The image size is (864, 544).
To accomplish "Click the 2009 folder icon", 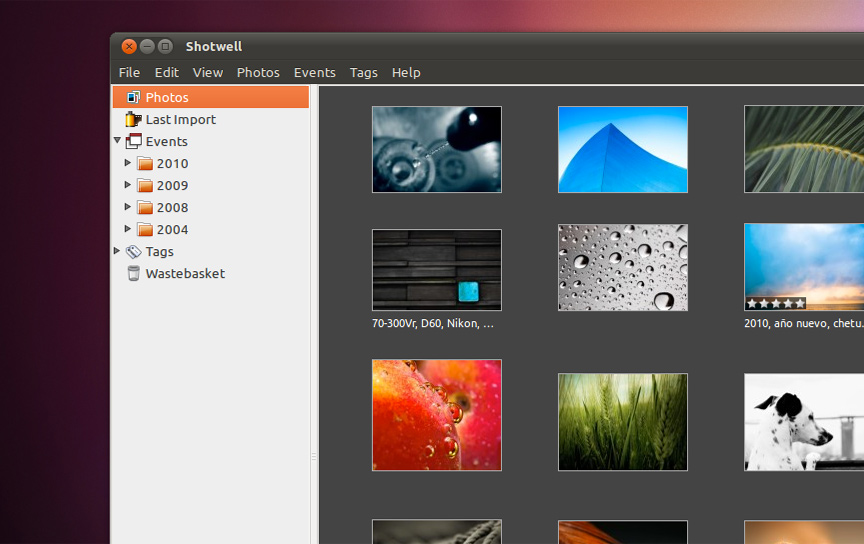I will 145,186.
